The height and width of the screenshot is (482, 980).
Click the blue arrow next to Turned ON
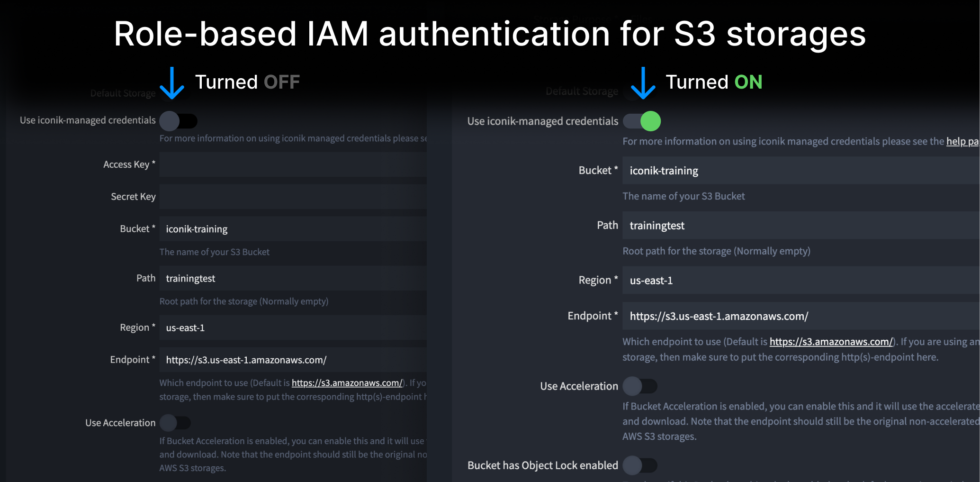(x=643, y=83)
